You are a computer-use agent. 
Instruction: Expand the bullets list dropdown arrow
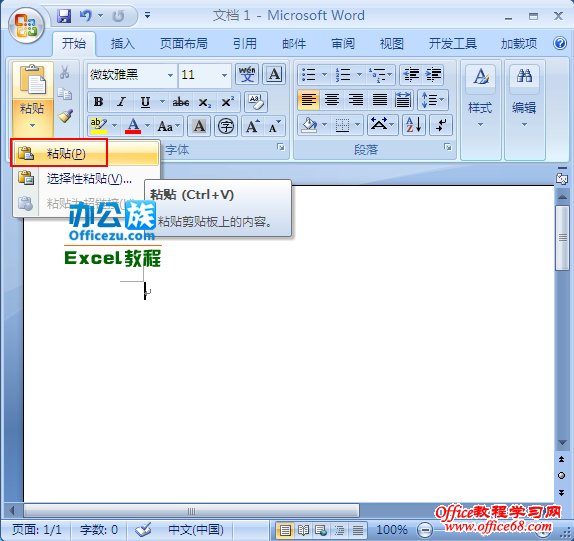[x=324, y=75]
